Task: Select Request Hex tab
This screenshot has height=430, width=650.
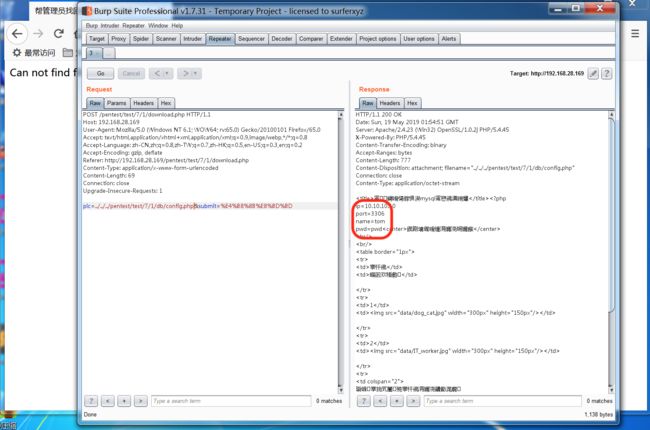Action: point(166,103)
